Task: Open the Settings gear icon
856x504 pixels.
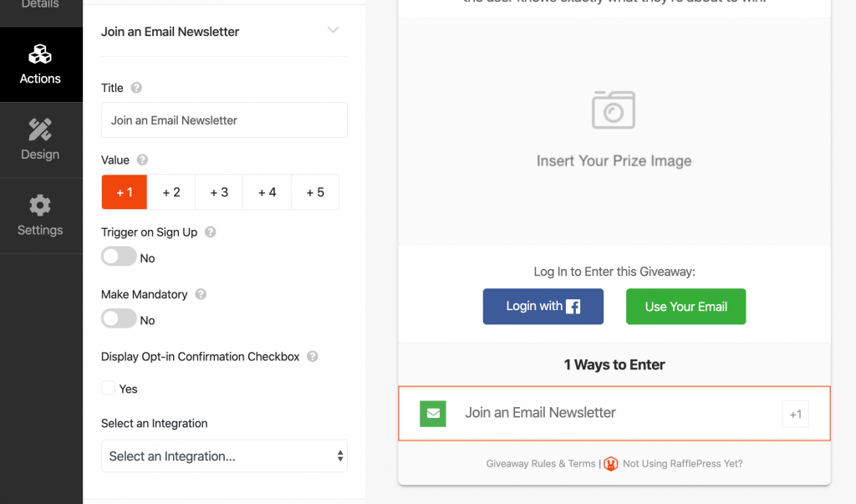Action: click(x=40, y=206)
